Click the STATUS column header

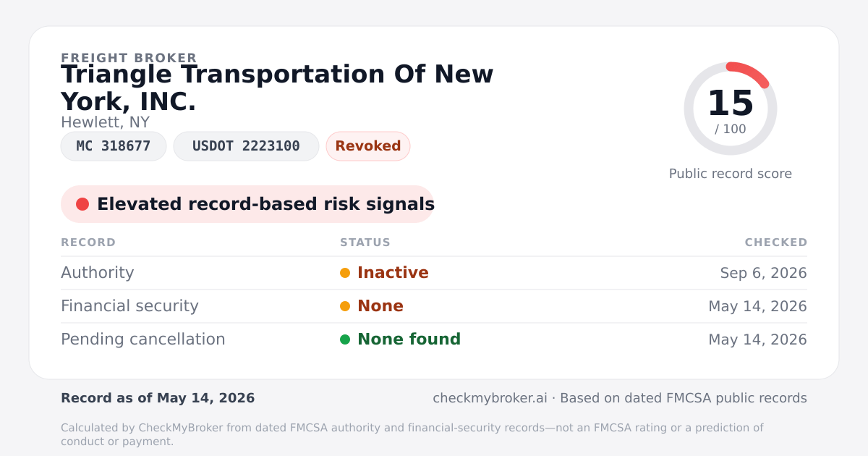click(x=365, y=242)
